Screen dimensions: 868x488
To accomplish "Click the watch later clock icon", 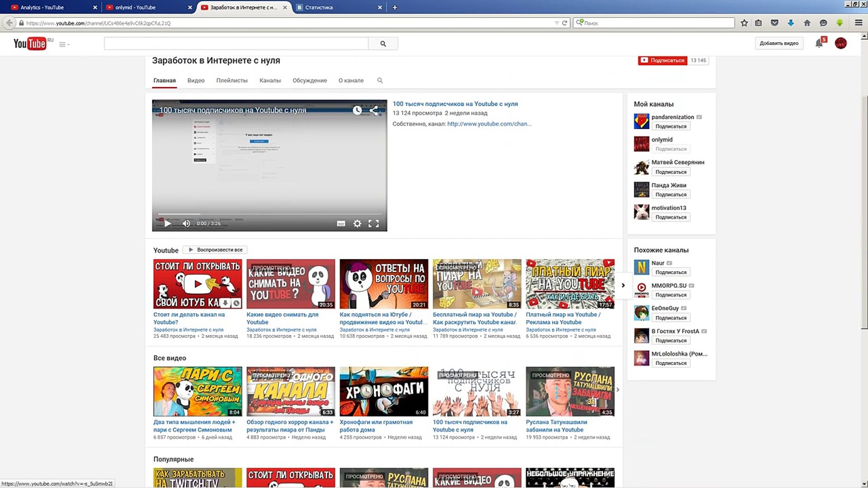I will [x=357, y=110].
